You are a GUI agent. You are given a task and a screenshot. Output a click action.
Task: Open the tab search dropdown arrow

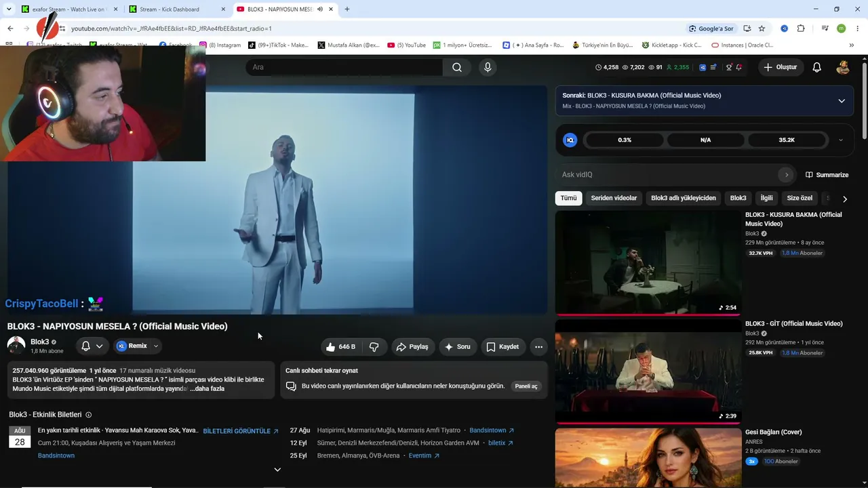(9, 9)
